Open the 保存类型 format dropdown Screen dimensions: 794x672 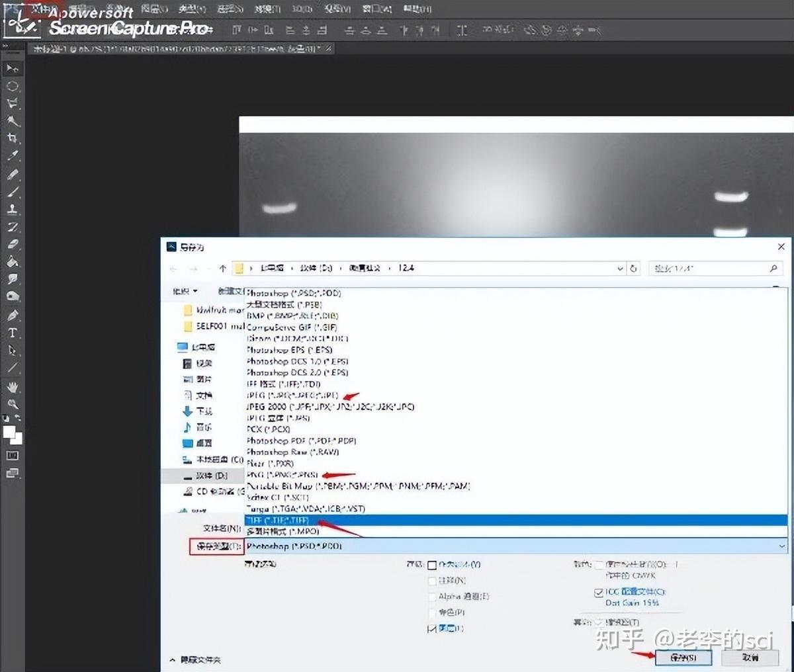click(783, 546)
